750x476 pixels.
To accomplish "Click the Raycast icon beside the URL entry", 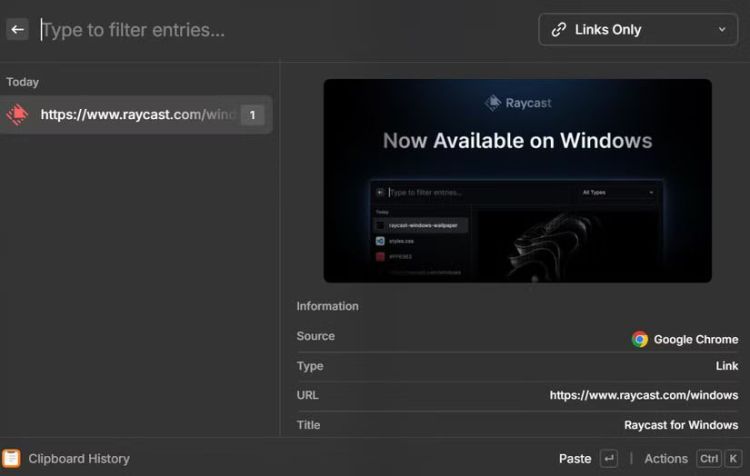I will (x=17, y=115).
